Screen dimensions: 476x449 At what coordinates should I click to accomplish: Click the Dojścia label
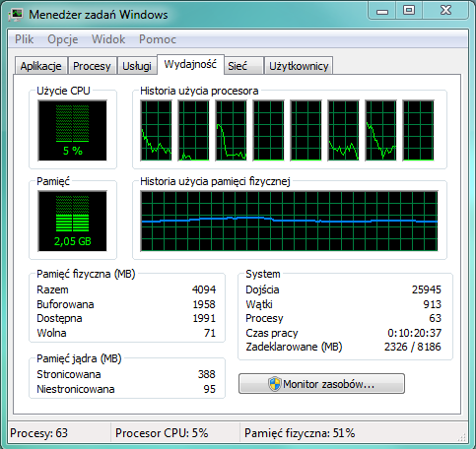coord(262,289)
